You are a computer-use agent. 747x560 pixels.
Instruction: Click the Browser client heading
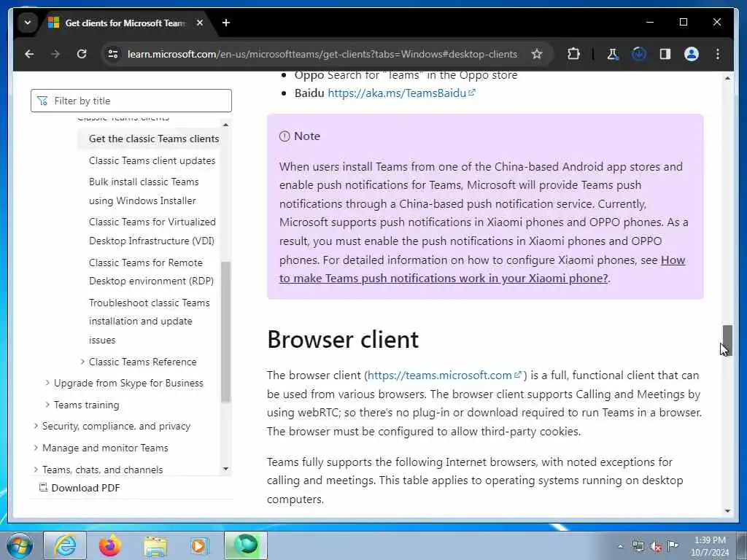(x=343, y=340)
